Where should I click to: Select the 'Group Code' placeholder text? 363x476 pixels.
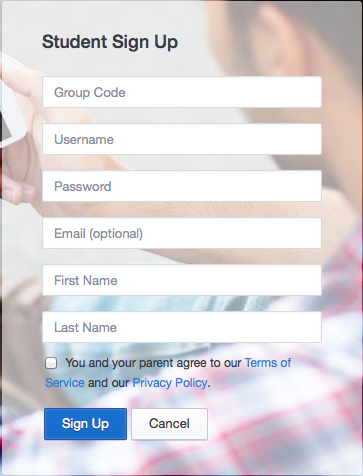click(90, 92)
